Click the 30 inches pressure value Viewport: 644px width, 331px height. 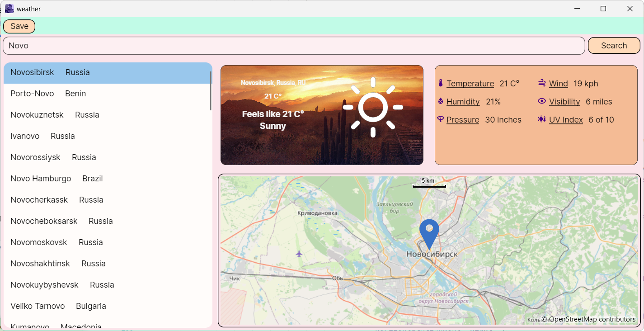pos(503,120)
